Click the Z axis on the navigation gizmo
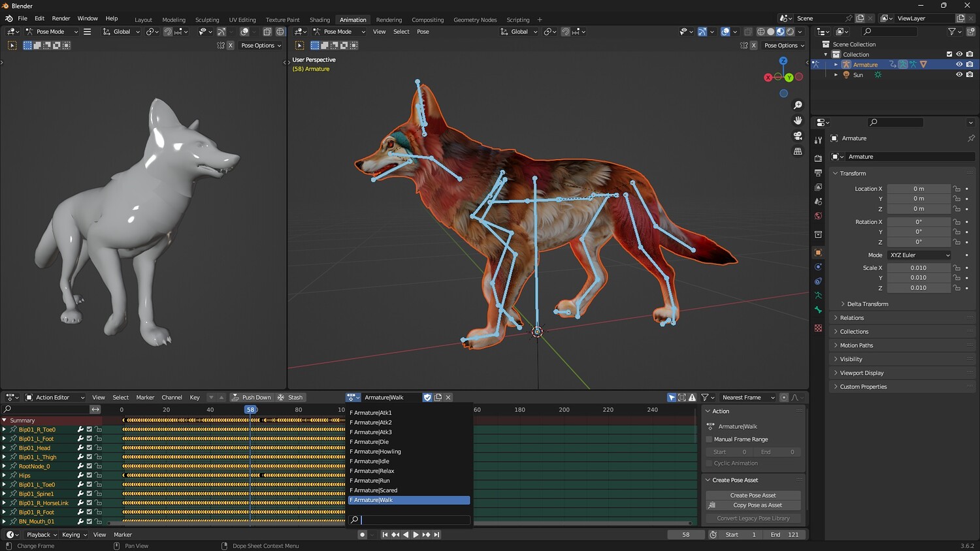 [x=783, y=61]
